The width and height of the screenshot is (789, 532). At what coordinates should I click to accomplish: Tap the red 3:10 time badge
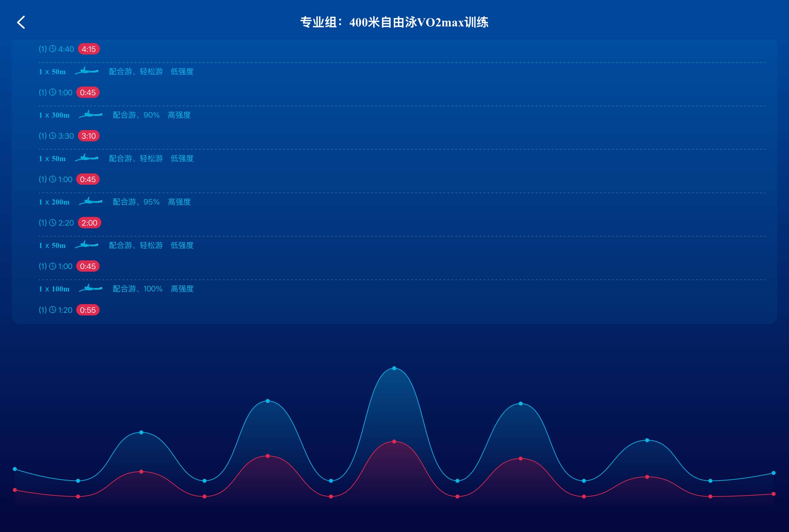coord(89,136)
